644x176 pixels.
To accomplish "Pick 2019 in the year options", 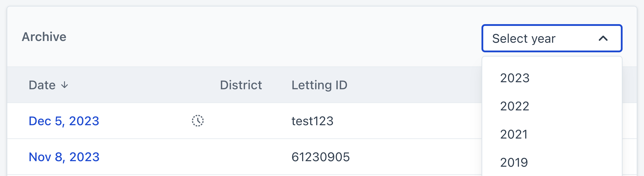I will click(x=514, y=162).
